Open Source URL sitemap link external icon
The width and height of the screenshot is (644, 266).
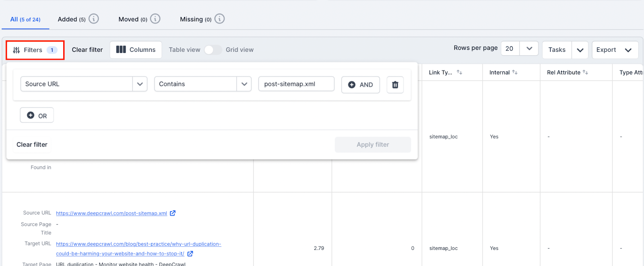(173, 213)
